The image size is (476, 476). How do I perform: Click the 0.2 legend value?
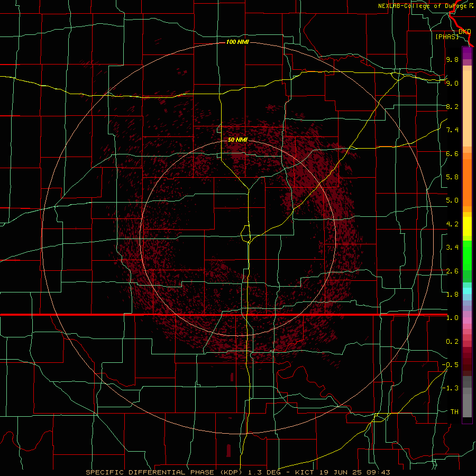(x=452, y=342)
